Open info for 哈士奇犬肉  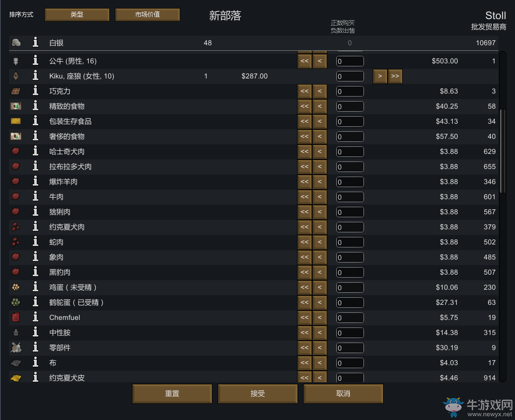tap(35, 151)
